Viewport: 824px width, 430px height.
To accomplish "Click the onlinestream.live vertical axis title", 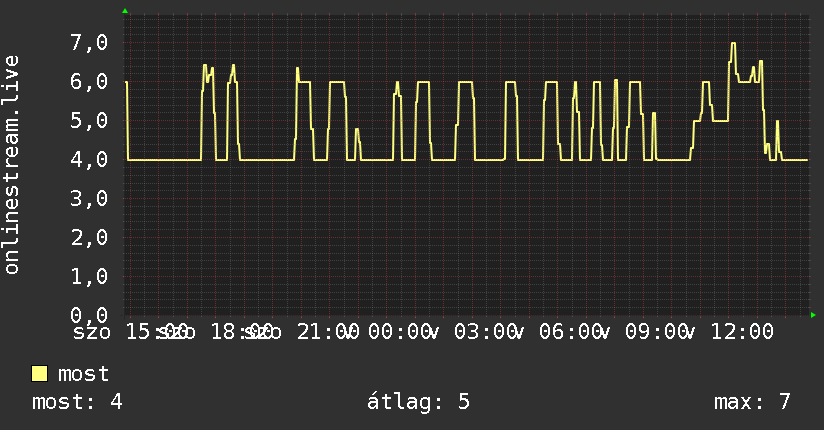I will pyautogui.click(x=11, y=165).
